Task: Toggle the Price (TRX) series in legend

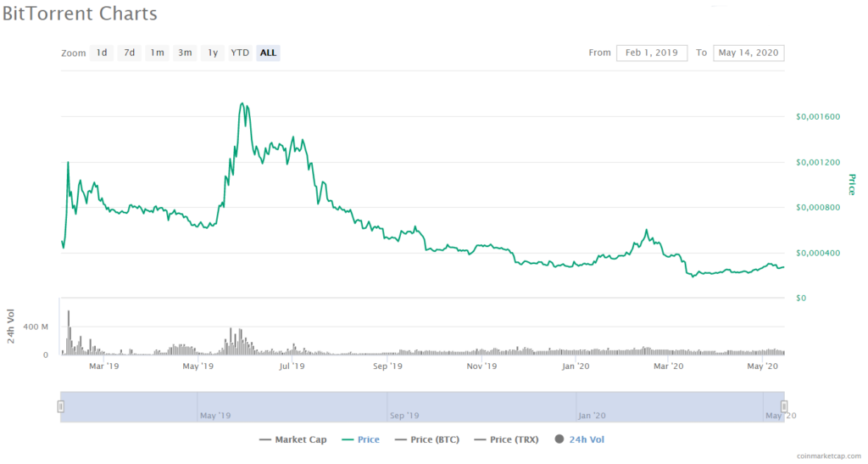Action: click(507, 439)
